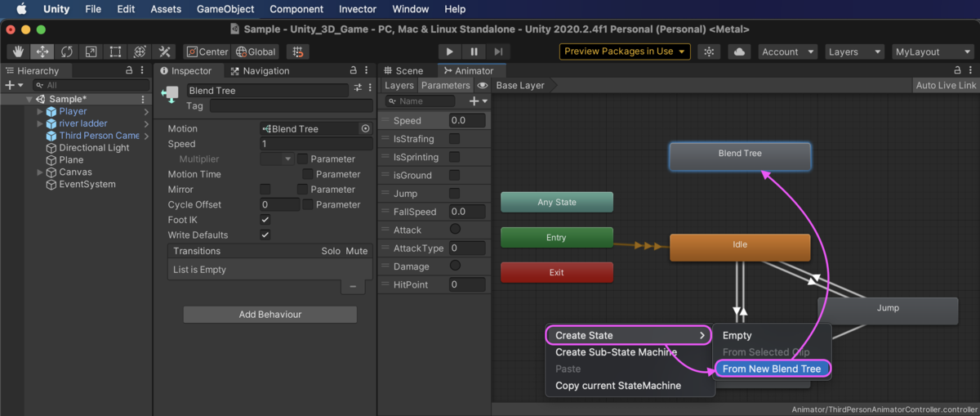Screen dimensions: 980x416
Task: Disable the Foot IK checkbox
Action: click(x=265, y=220)
